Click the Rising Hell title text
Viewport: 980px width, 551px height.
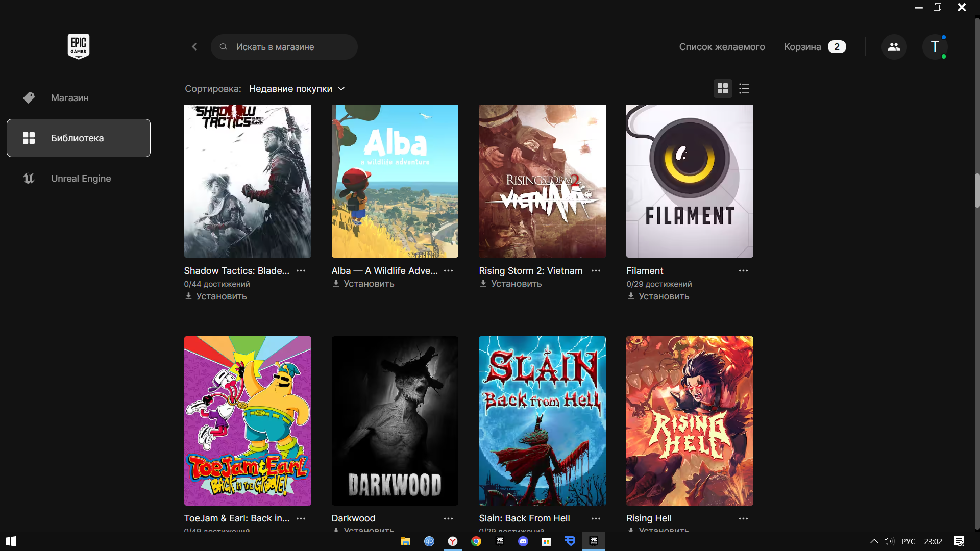(649, 518)
